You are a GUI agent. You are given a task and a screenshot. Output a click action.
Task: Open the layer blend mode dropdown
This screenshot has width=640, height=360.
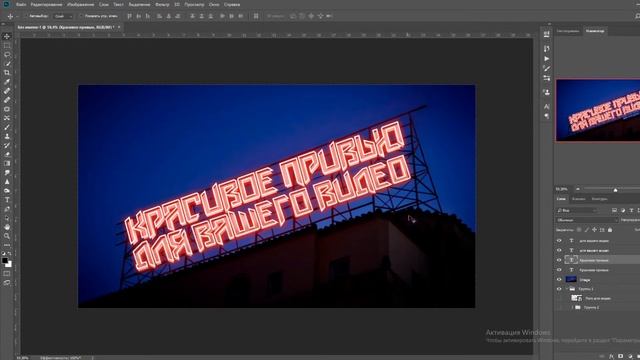587,220
